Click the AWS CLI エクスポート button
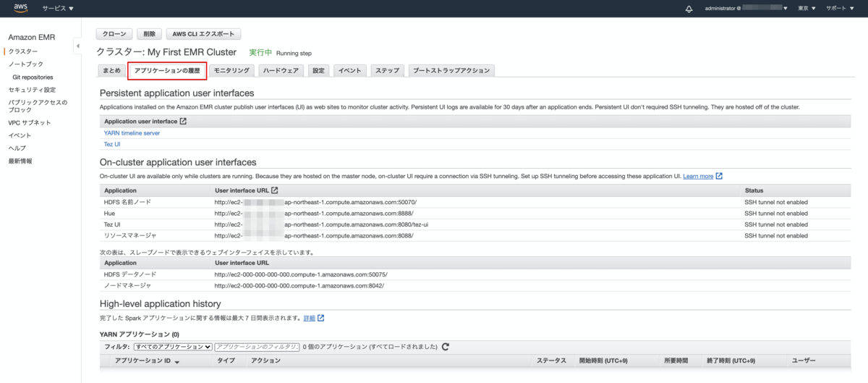 (x=203, y=34)
